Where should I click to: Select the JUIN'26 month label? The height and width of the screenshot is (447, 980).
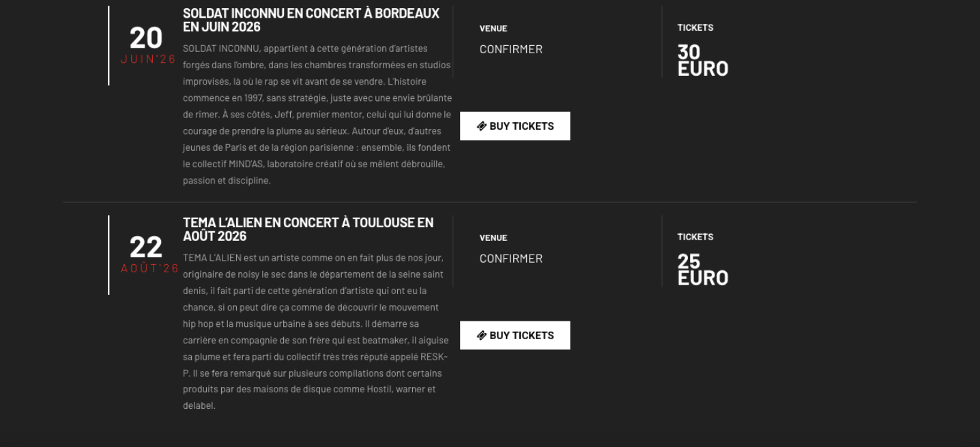[148, 59]
